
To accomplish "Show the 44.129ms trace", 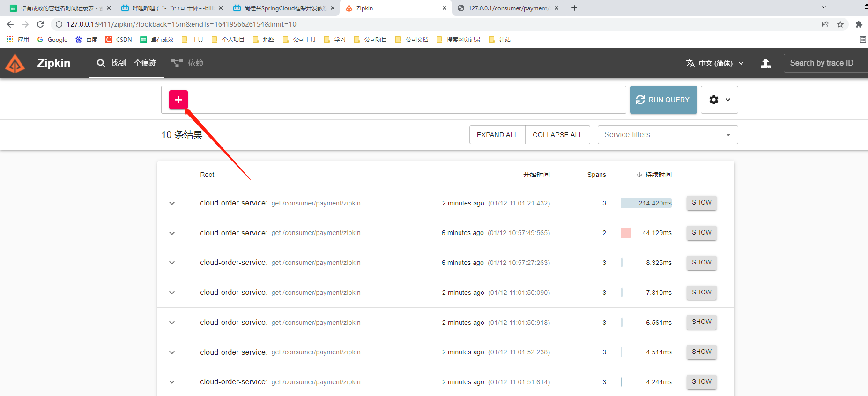I will pyautogui.click(x=701, y=233).
